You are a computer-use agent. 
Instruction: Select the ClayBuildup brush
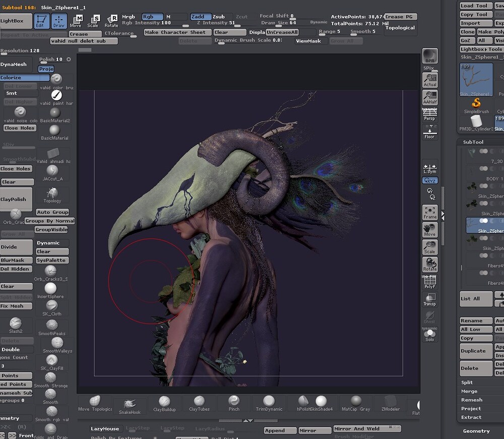[164, 404]
